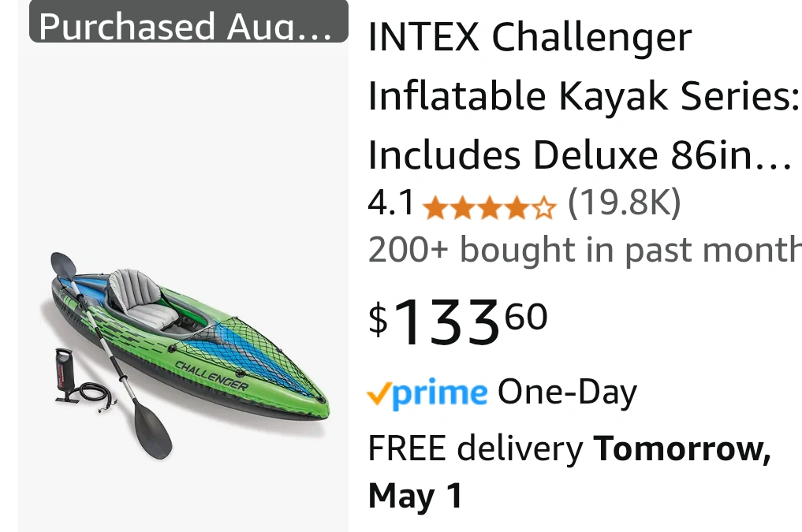Click the Prime checkmark icon
The height and width of the screenshot is (532, 802).
[379, 394]
